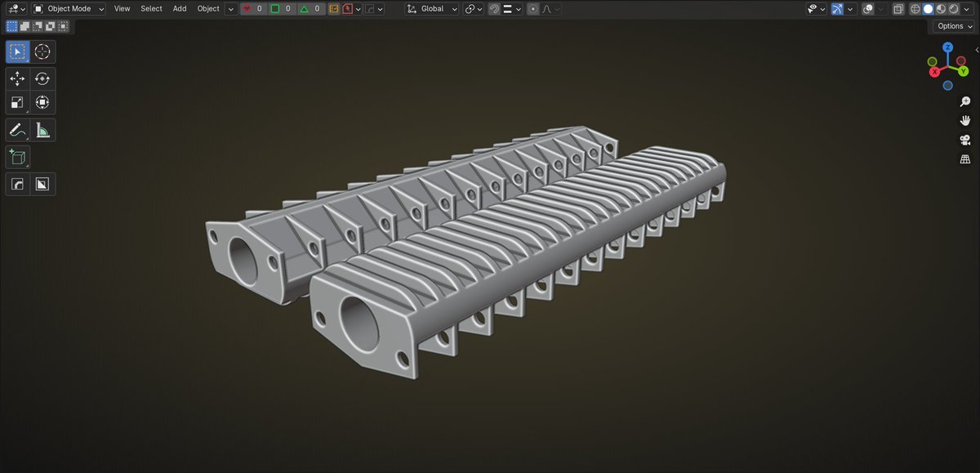
Task: Set selection mode to invert
Action: pos(51,26)
